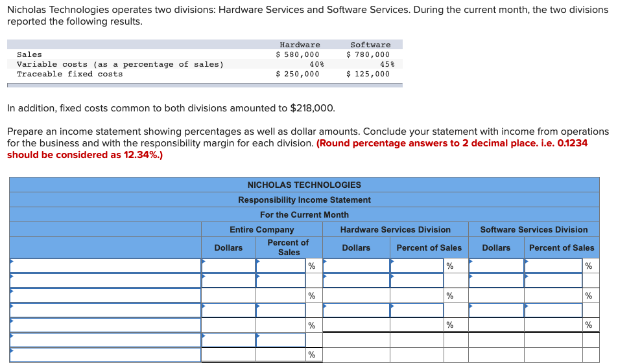The image size is (618, 364).
Task: Select second row Entire Company Percent cell
Action: (281, 280)
